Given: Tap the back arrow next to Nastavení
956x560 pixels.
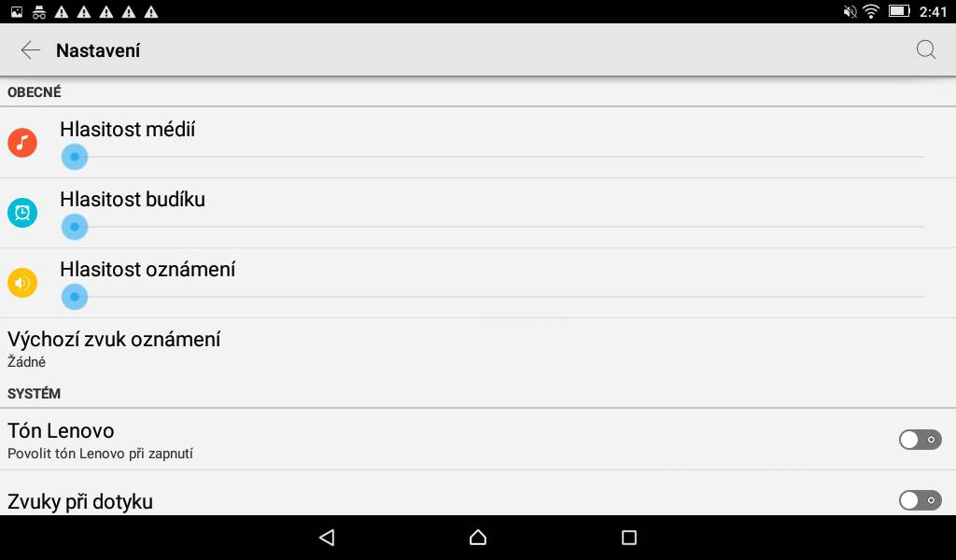Looking at the screenshot, I should coord(30,50).
